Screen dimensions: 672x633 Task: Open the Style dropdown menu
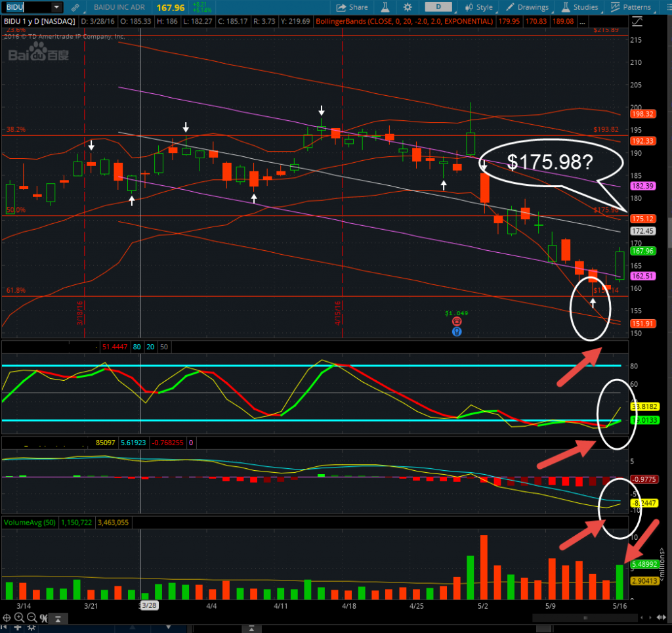tap(479, 7)
